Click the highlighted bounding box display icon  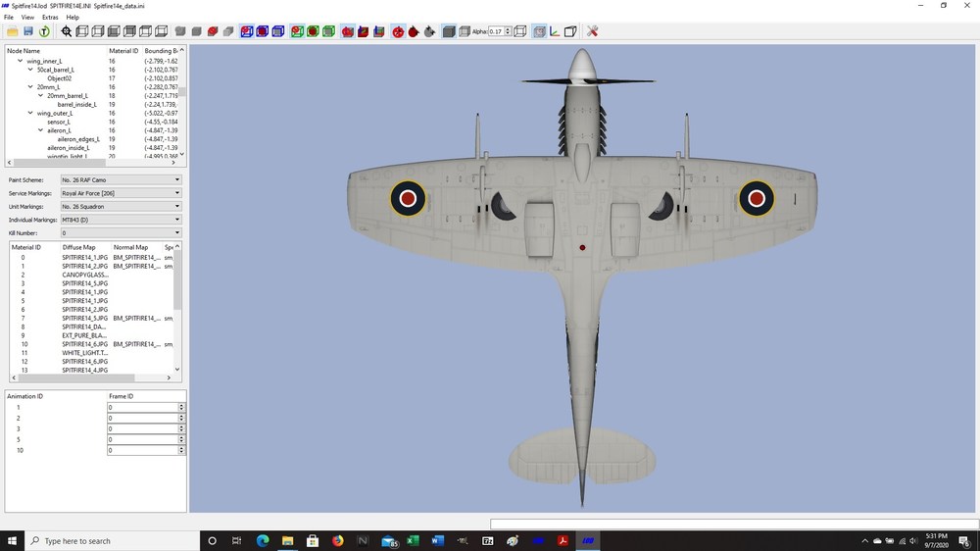pyautogui.click(x=539, y=31)
